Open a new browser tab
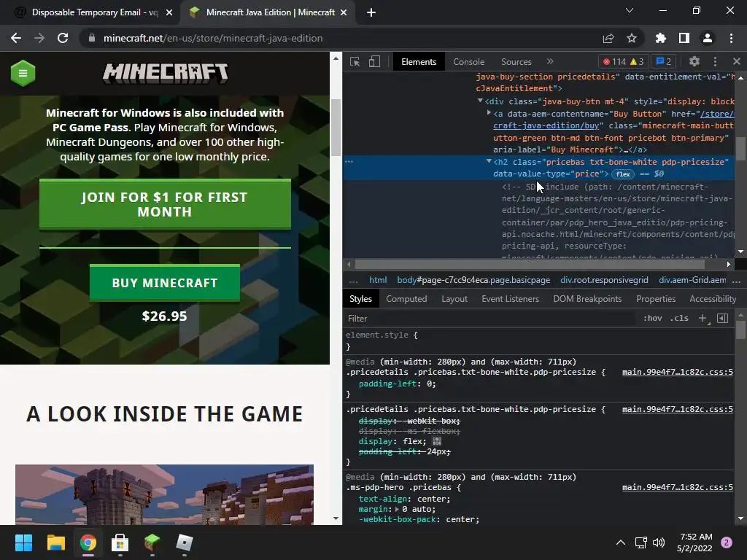 click(x=371, y=13)
